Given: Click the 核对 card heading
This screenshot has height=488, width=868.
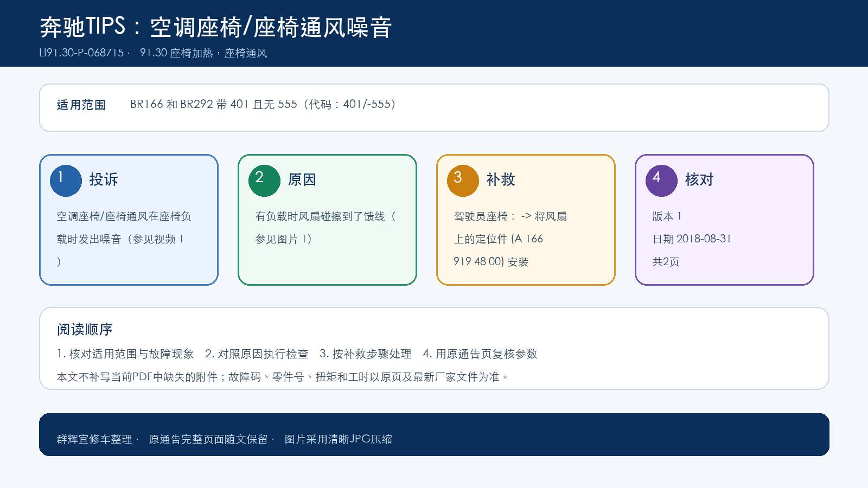Looking at the screenshot, I should point(699,179).
